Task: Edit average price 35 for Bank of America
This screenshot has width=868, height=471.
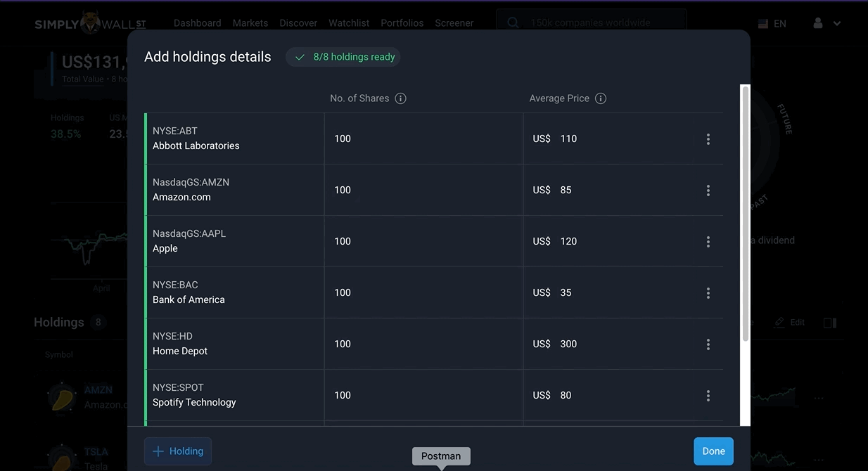Action: 609,292
